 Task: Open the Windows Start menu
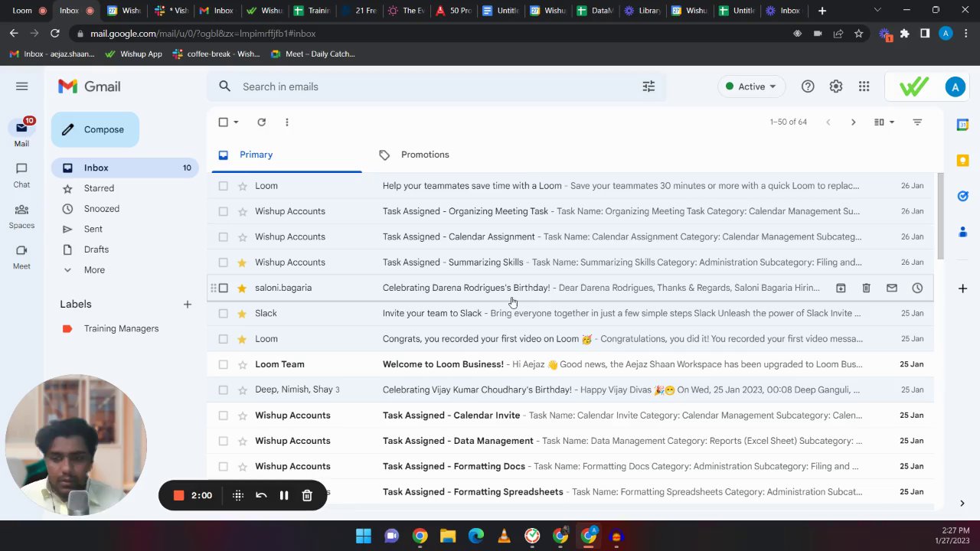tap(364, 536)
